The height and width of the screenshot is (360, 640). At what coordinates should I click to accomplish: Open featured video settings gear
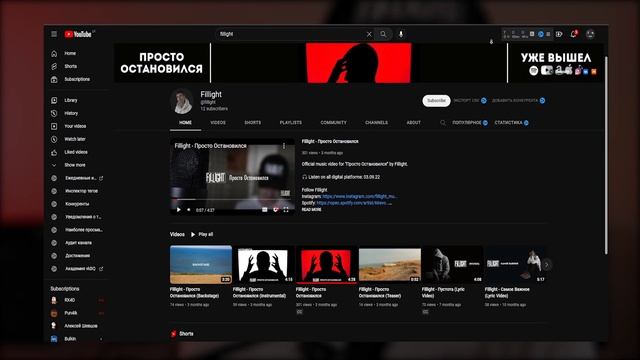point(276,210)
